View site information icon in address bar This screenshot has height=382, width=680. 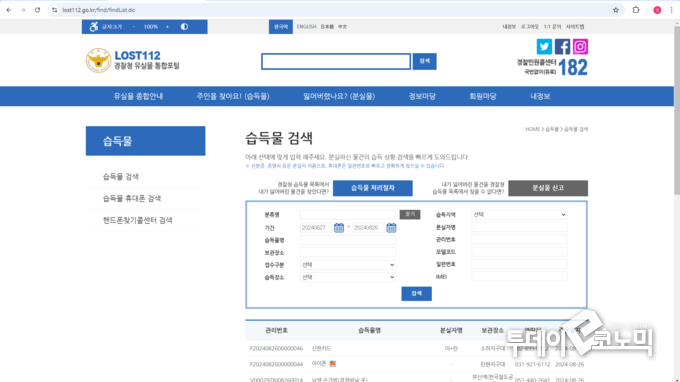click(54, 10)
